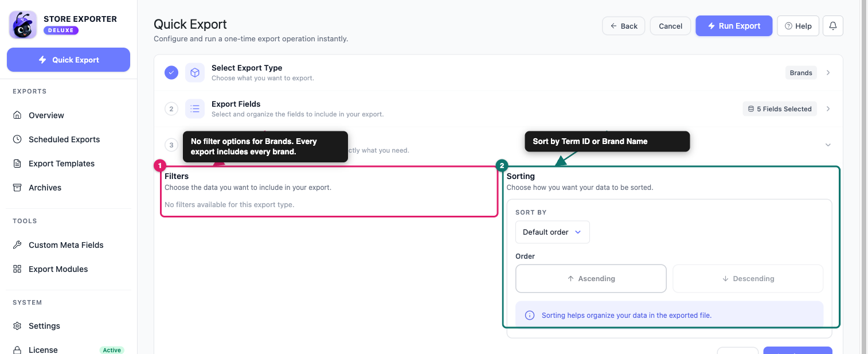Click 'No filters available for this export type' text
Screen dimensions: 868x354
click(229, 204)
